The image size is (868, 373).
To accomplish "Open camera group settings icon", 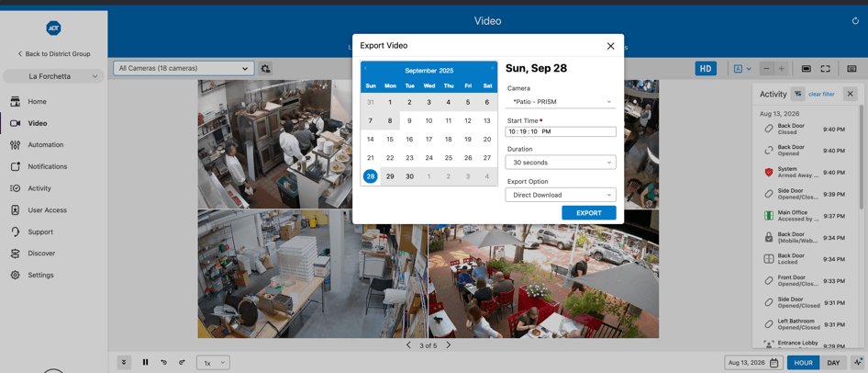I will 266,68.
